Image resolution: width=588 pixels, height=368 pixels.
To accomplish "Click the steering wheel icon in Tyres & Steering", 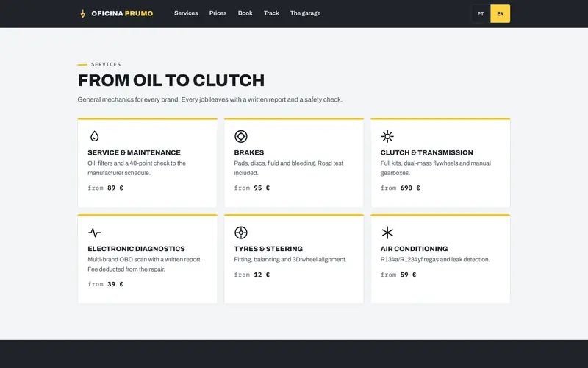I will 241,233.
